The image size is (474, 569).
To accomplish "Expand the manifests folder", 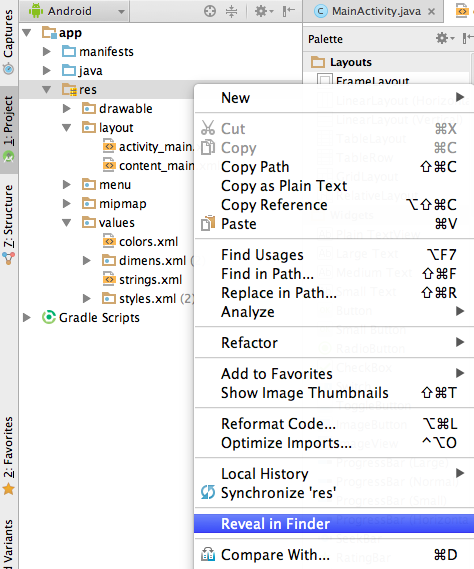I will [46, 52].
